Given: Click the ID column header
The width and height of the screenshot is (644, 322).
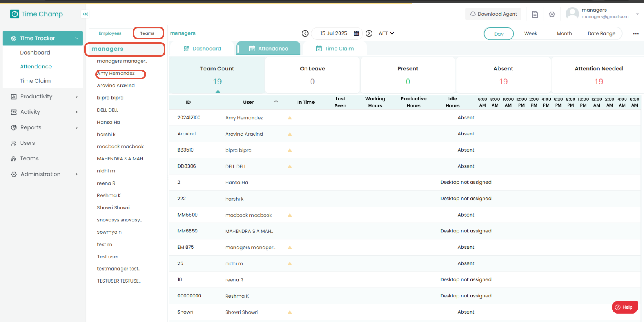Looking at the screenshot, I should tap(188, 102).
